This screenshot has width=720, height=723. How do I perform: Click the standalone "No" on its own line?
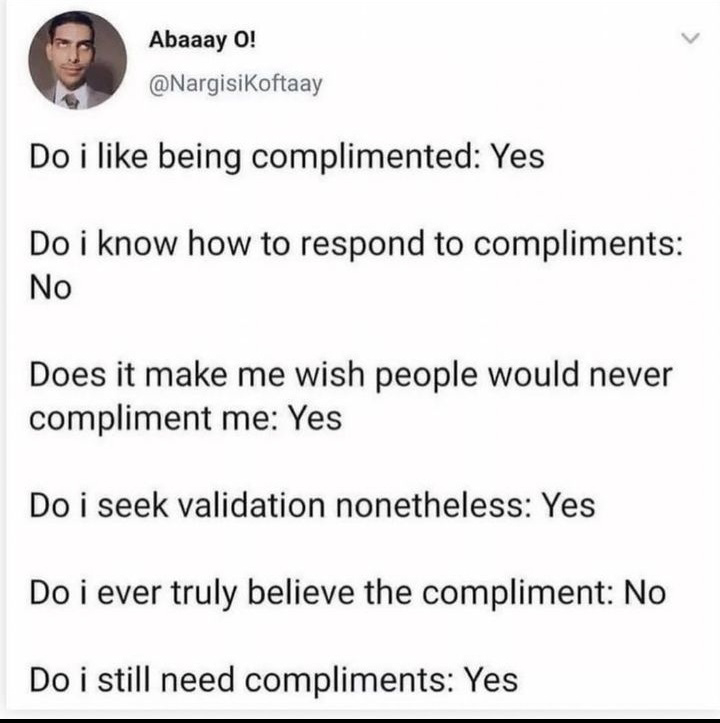pos(50,289)
